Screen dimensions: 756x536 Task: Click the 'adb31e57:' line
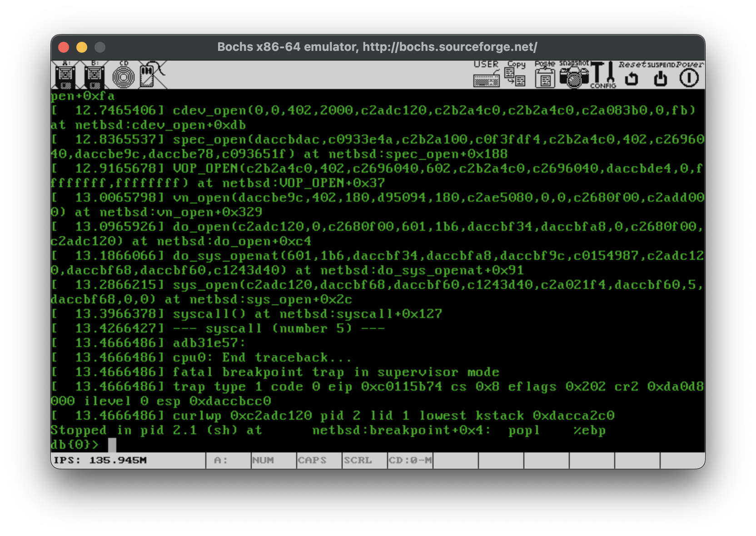[209, 343]
